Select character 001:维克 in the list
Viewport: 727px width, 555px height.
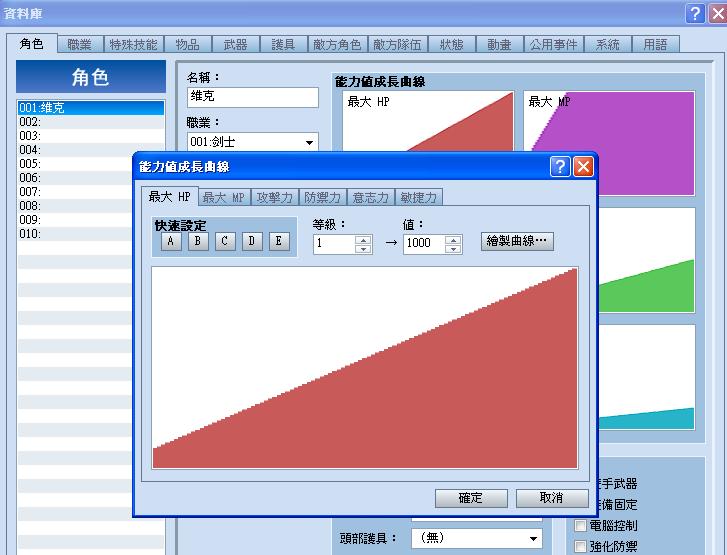[x=91, y=108]
